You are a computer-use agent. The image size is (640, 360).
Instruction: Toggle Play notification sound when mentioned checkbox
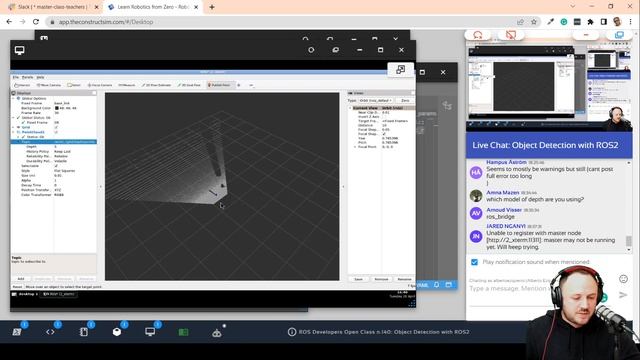pos(474,262)
